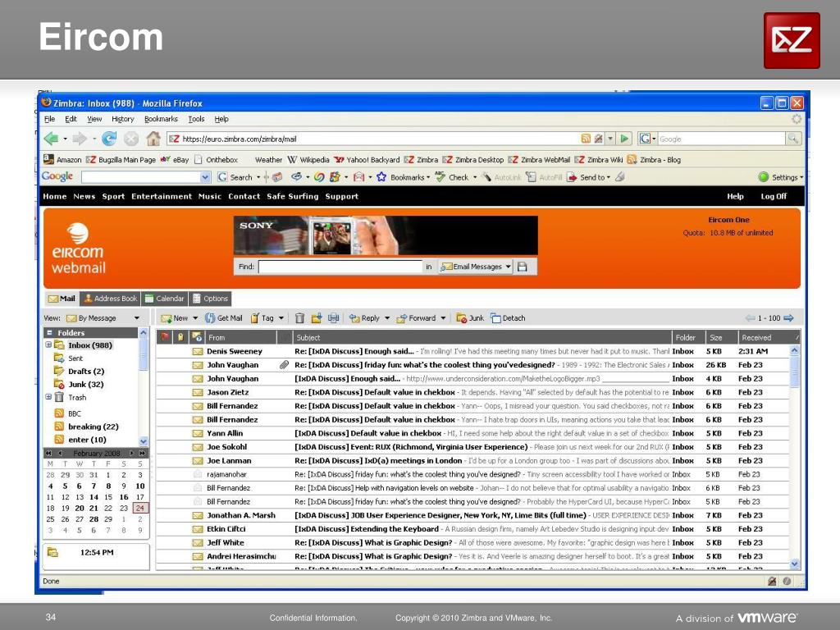Expand the Inbox (988) folder tree

pos(48,345)
